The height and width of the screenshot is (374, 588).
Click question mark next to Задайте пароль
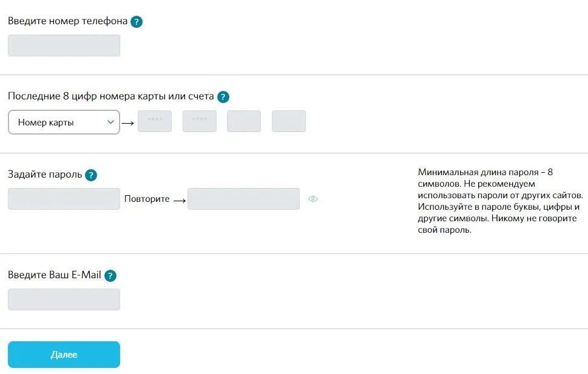coord(91,175)
